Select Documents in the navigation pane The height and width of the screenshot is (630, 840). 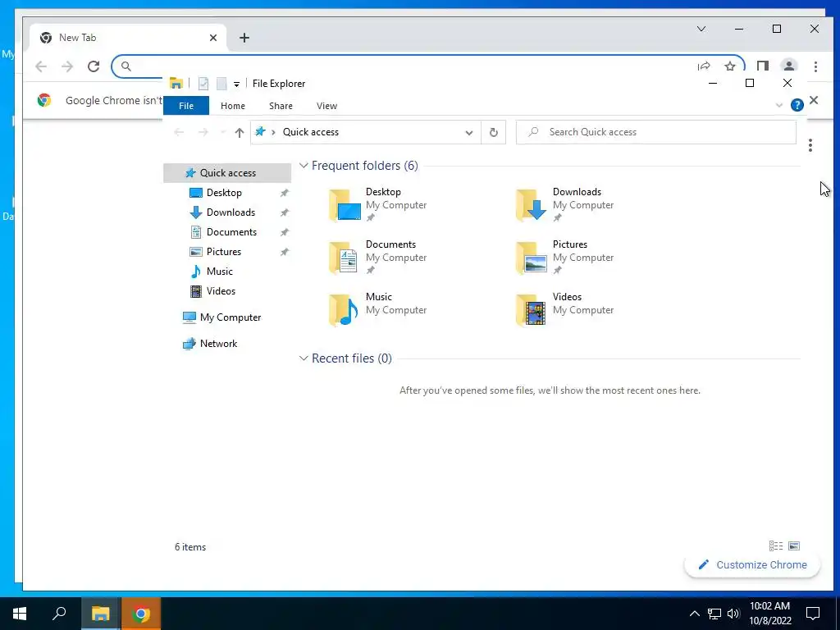pyautogui.click(x=231, y=232)
